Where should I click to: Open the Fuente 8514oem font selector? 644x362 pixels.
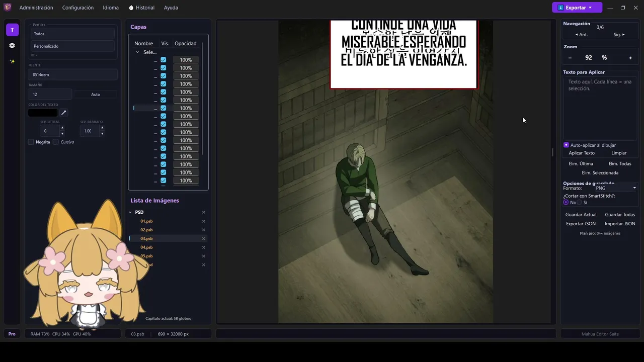click(73, 74)
